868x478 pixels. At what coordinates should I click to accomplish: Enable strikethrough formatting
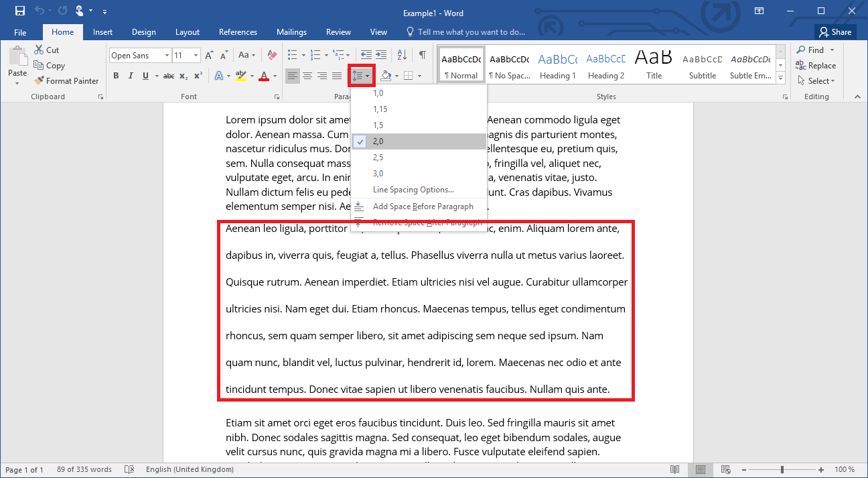(x=169, y=76)
